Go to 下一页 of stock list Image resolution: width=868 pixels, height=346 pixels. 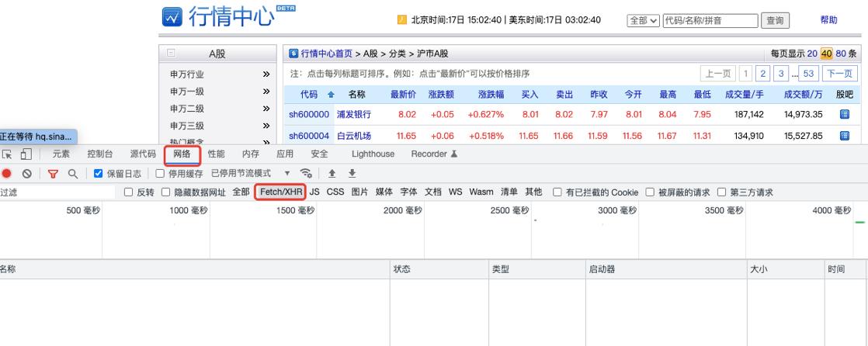coord(840,74)
